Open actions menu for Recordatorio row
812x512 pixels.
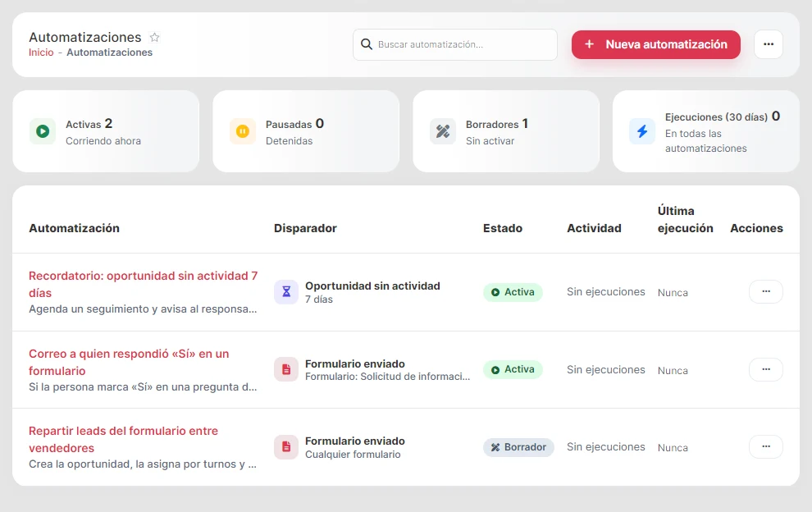[766, 292]
